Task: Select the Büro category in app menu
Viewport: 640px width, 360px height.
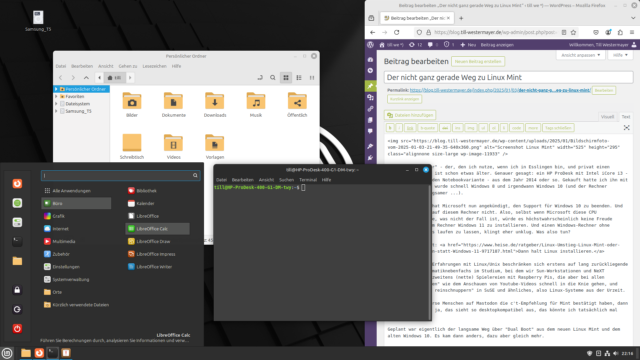Action: [x=76, y=203]
